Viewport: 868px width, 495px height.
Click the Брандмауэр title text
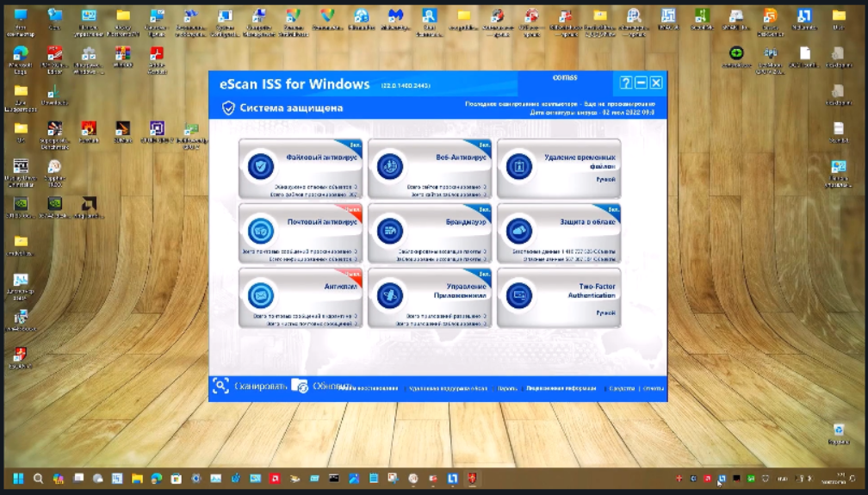pos(466,222)
